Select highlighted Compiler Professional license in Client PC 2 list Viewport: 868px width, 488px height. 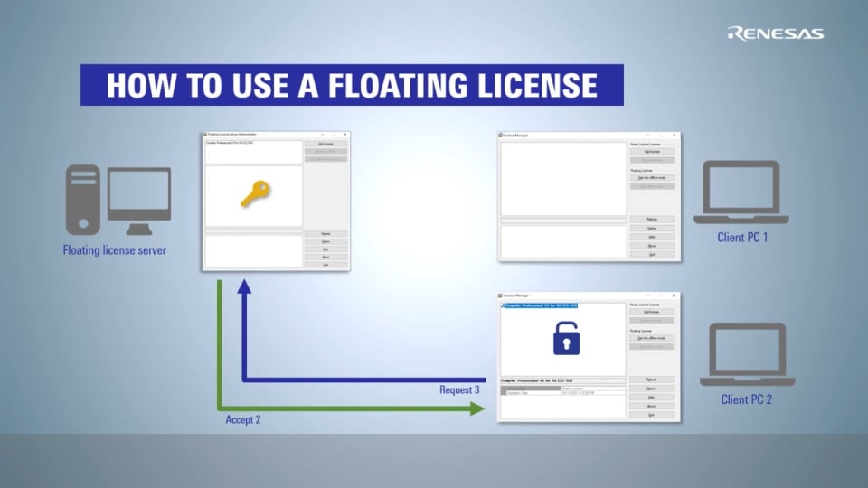coord(540,305)
